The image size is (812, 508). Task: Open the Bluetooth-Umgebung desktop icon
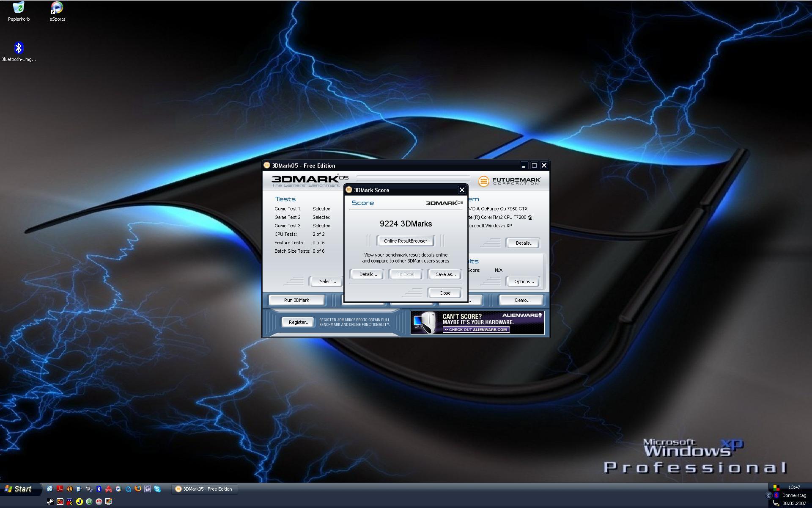(19, 52)
